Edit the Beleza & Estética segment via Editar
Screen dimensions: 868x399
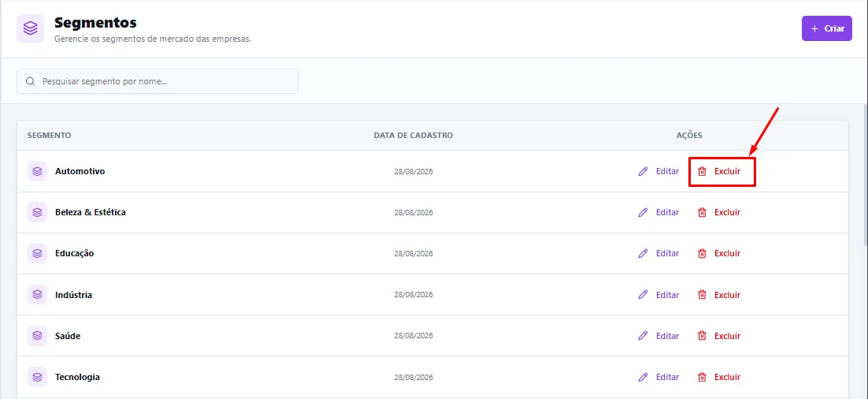[x=667, y=212]
